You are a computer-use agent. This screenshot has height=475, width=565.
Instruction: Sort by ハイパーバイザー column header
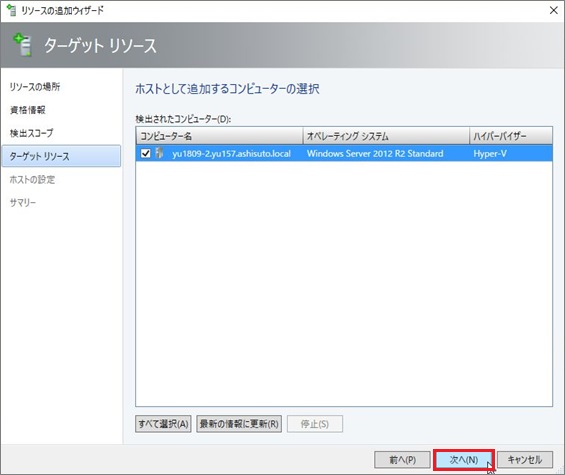511,136
